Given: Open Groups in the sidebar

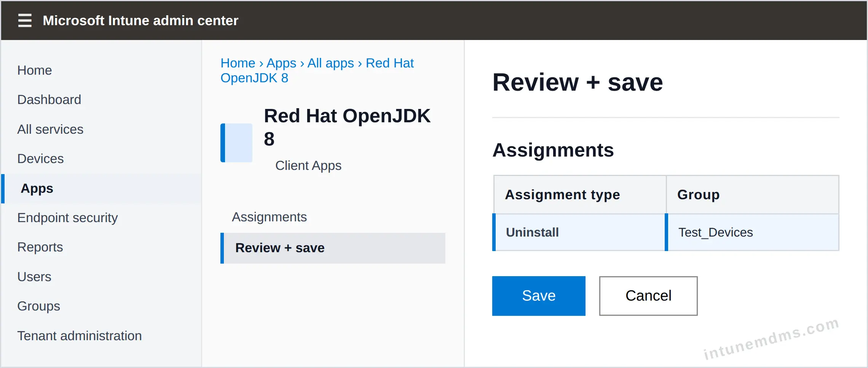Looking at the screenshot, I should 38,306.
